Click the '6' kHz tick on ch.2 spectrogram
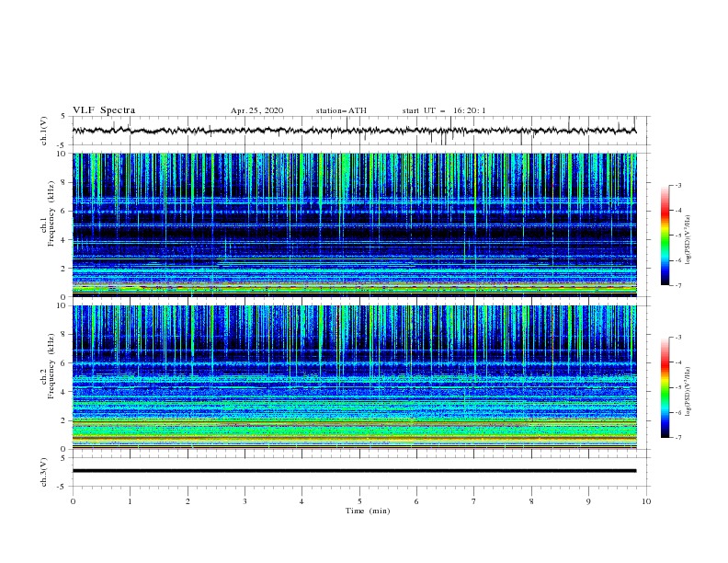This screenshot has width=728, height=563. tap(63, 362)
